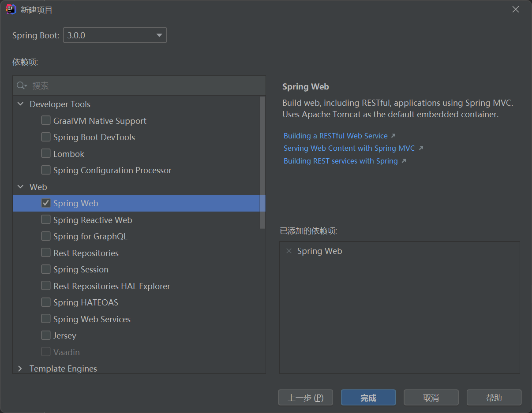This screenshot has height=413, width=532.
Task: Click the search magnifier icon in dependency search
Action: pyautogui.click(x=22, y=86)
